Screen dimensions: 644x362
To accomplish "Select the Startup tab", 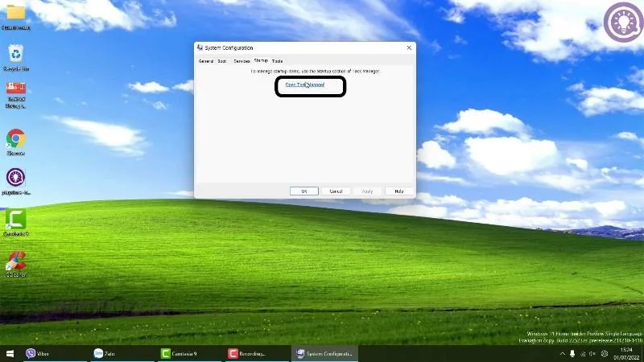I will (261, 61).
